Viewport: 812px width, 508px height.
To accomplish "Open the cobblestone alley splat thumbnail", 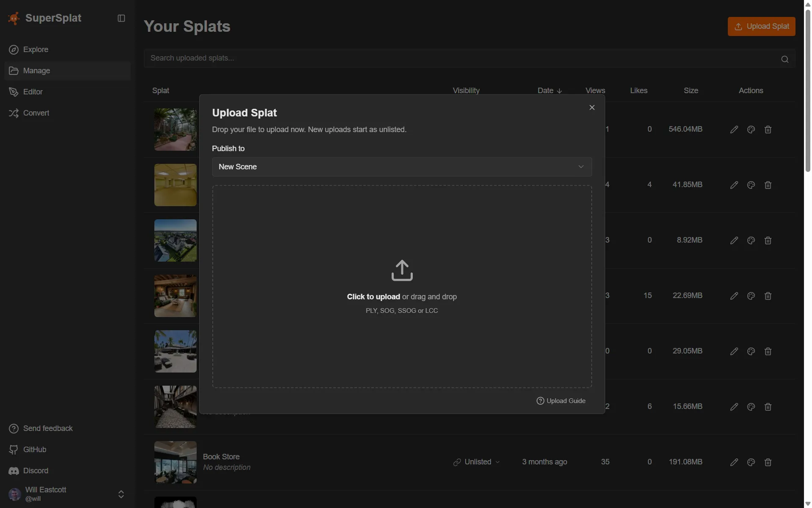I will (x=176, y=407).
